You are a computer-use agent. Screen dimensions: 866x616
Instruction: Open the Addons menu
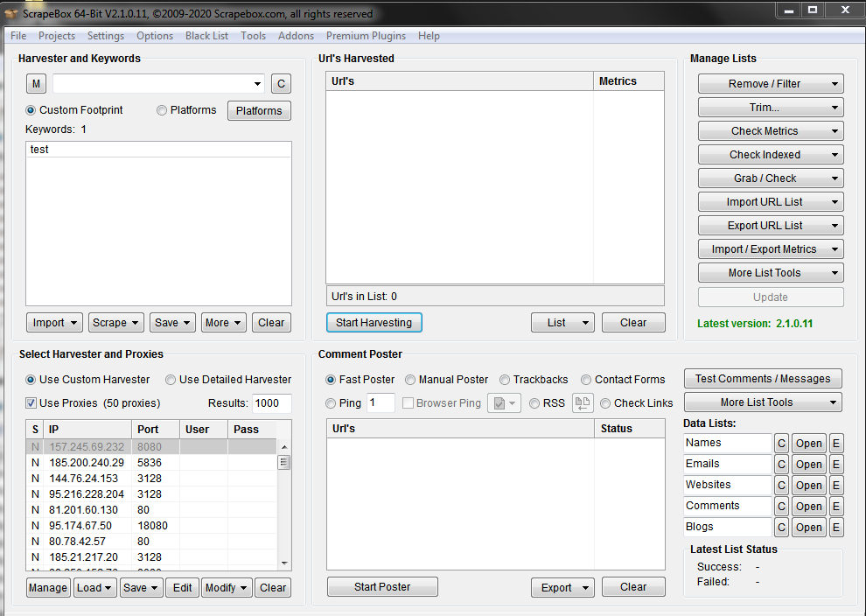[x=296, y=36]
